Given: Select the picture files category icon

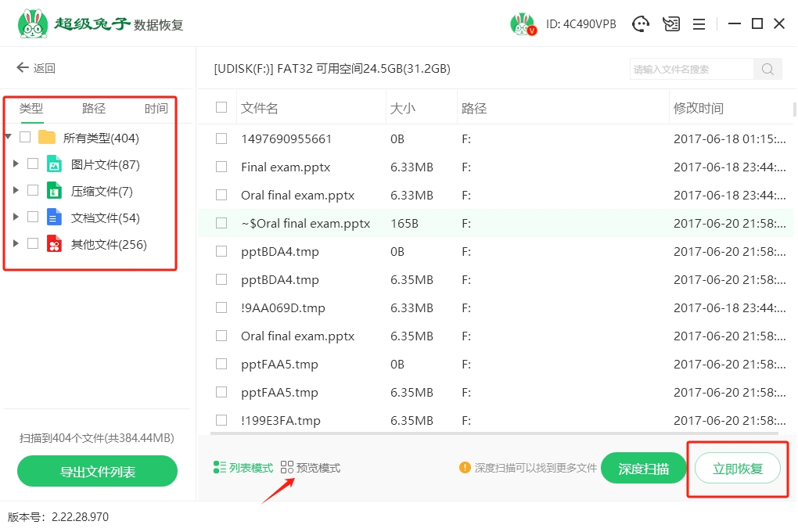Looking at the screenshot, I should (54, 164).
